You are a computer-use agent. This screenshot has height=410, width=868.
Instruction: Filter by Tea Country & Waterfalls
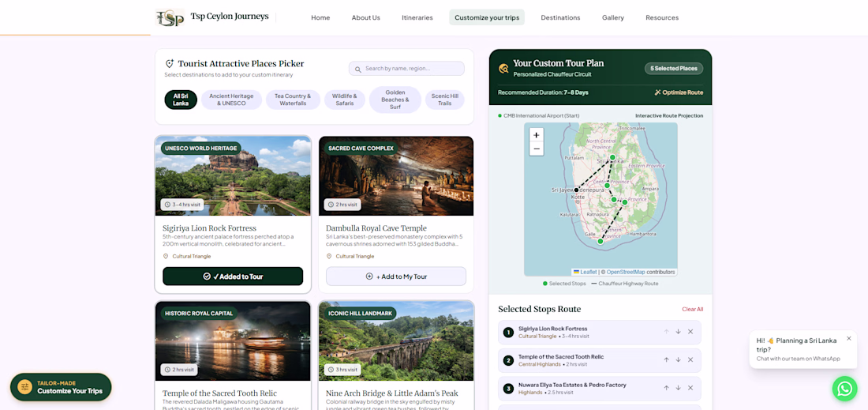pos(293,100)
